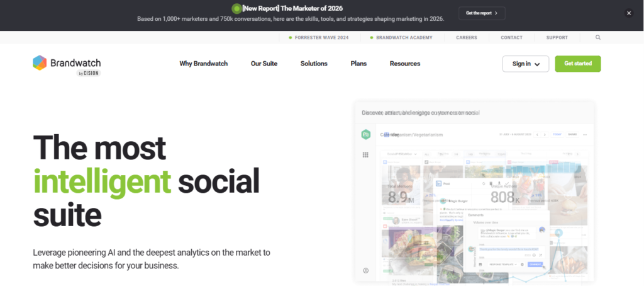Click the word 'intelligent' in the hero headline
Image resolution: width=644 pixels, height=286 pixels.
point(102,181)
